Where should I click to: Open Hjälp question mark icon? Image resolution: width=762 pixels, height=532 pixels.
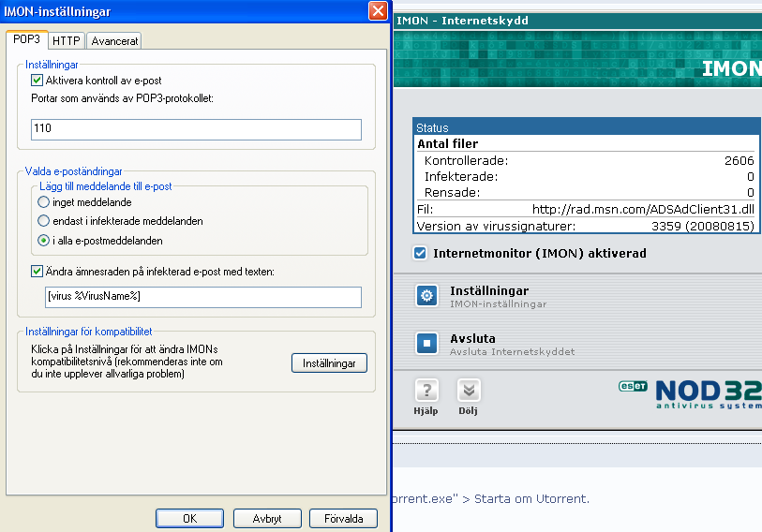click(426, 391)
